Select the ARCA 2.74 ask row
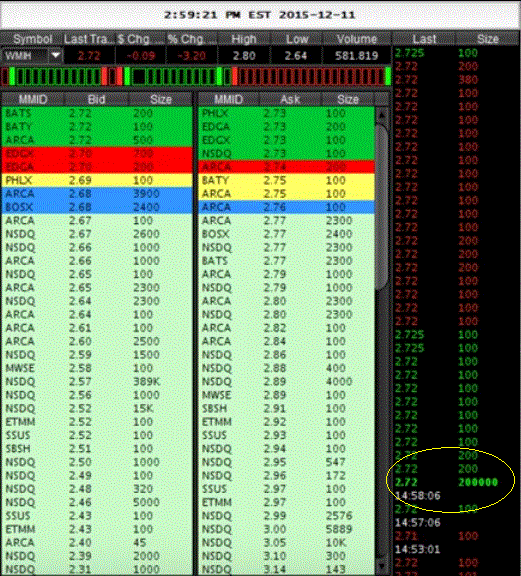The height and width of the screenshot is (576, 521). (287, 167)
